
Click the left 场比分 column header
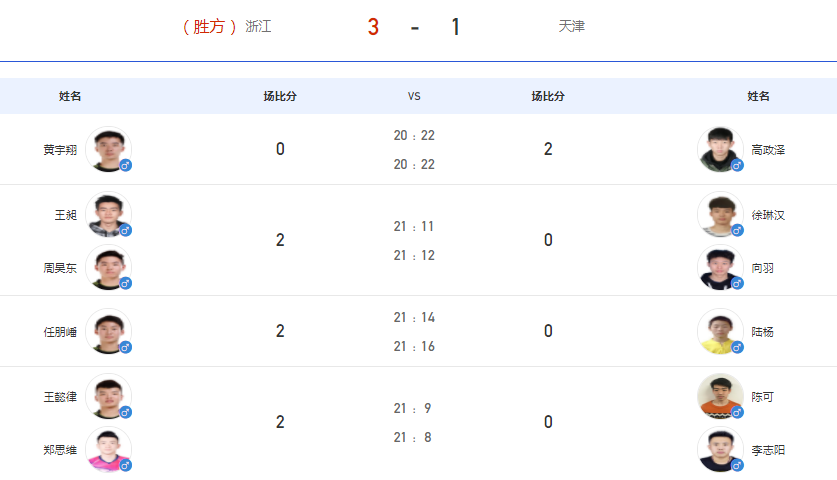coord(280,96)
